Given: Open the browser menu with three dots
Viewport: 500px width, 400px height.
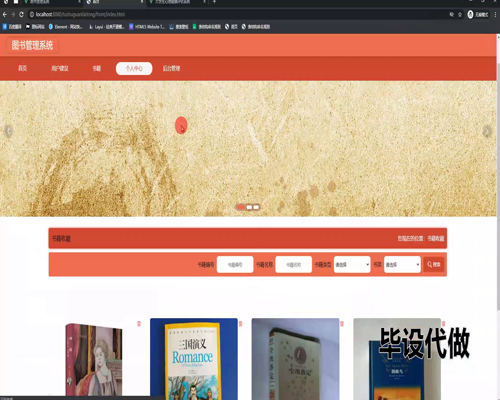Looking at the screenshot, I should pyautogui.click(x=496, y=14).
